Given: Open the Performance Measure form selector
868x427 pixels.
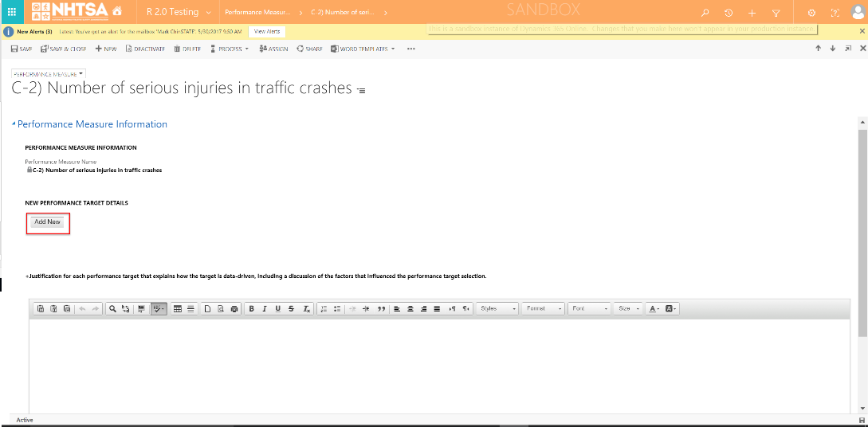Looking at the screenshot, I should (x=49, y=73).
